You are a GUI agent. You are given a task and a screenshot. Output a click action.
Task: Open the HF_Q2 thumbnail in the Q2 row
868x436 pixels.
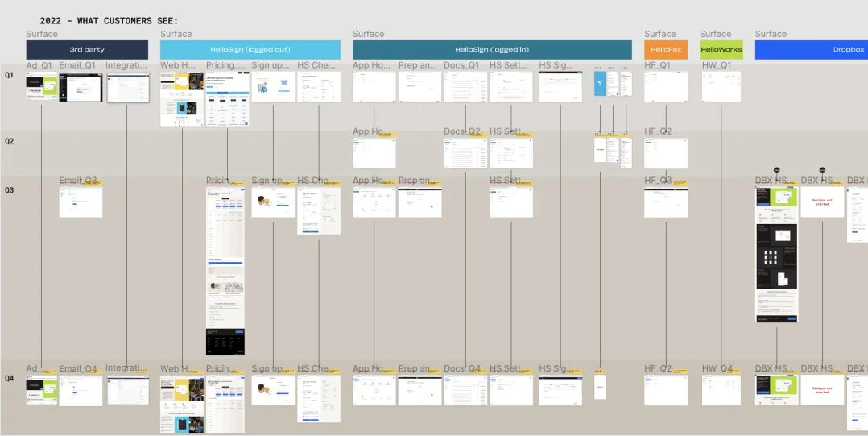click(x=666, y=153)
